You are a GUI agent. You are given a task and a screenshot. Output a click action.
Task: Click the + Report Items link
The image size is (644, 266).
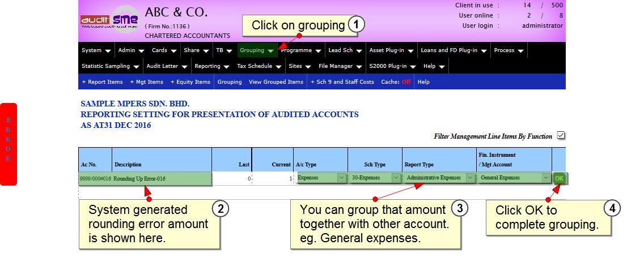(x=102, y=82)
